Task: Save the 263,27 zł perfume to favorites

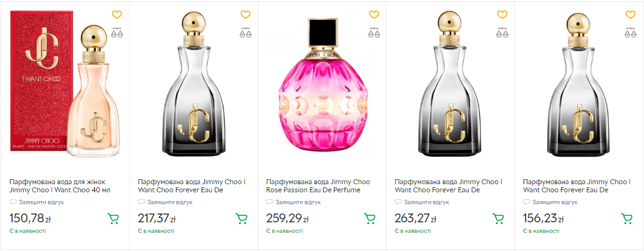Action: (x=502, y=14)
